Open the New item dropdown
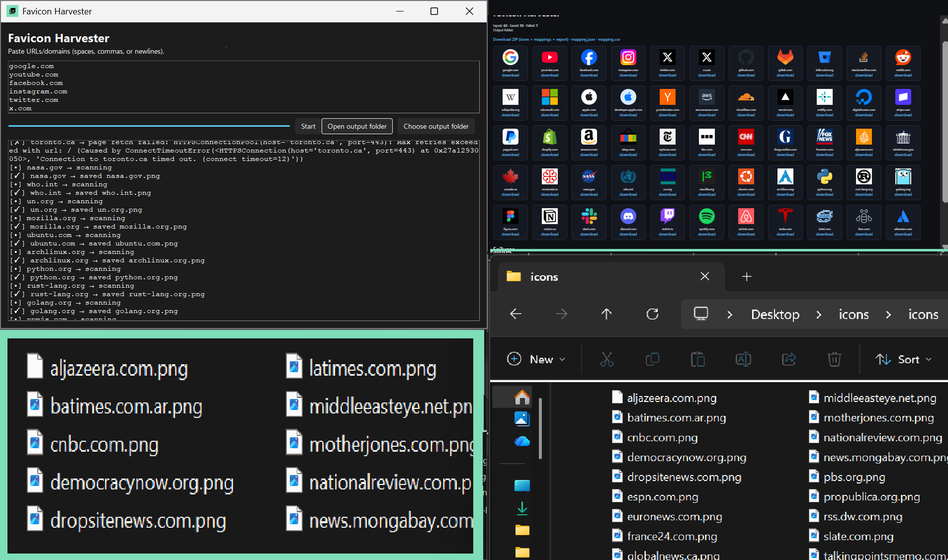Screen dimensions: 948x560 [537, 359]
